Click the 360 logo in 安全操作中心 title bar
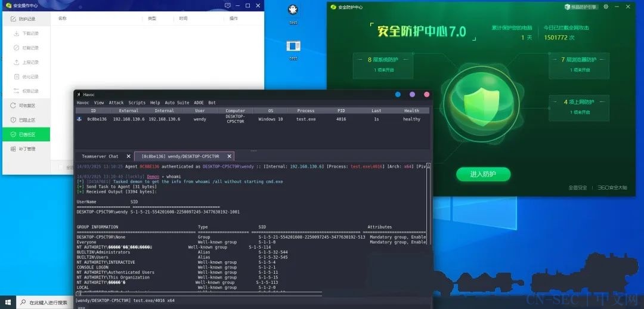This screenshot has width=644, height=309. (x=8, y=5)
